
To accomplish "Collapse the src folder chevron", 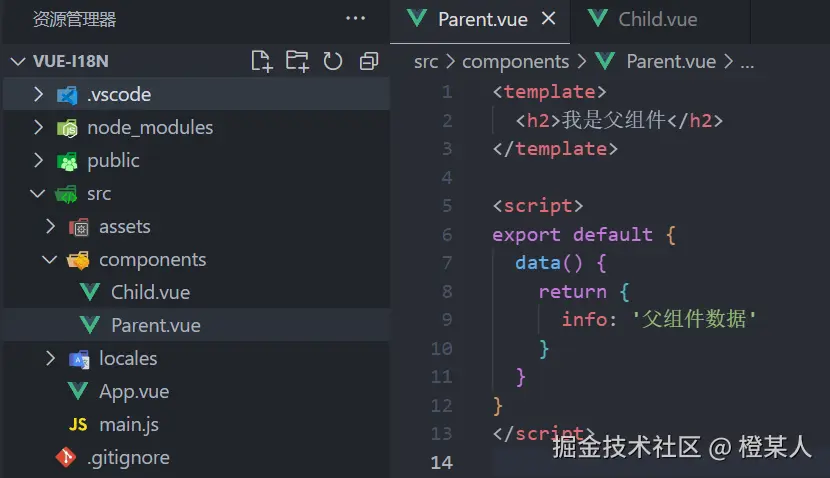I will click(38, 194).
